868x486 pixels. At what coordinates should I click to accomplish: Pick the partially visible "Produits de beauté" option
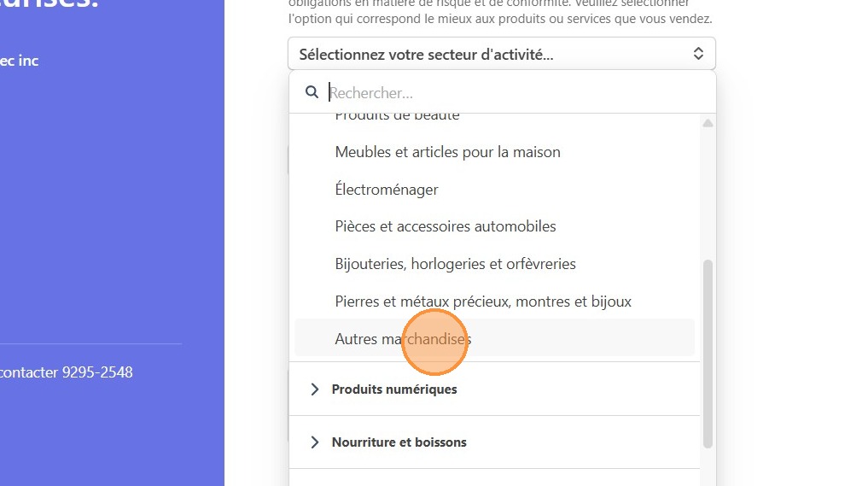coord(397,117)
